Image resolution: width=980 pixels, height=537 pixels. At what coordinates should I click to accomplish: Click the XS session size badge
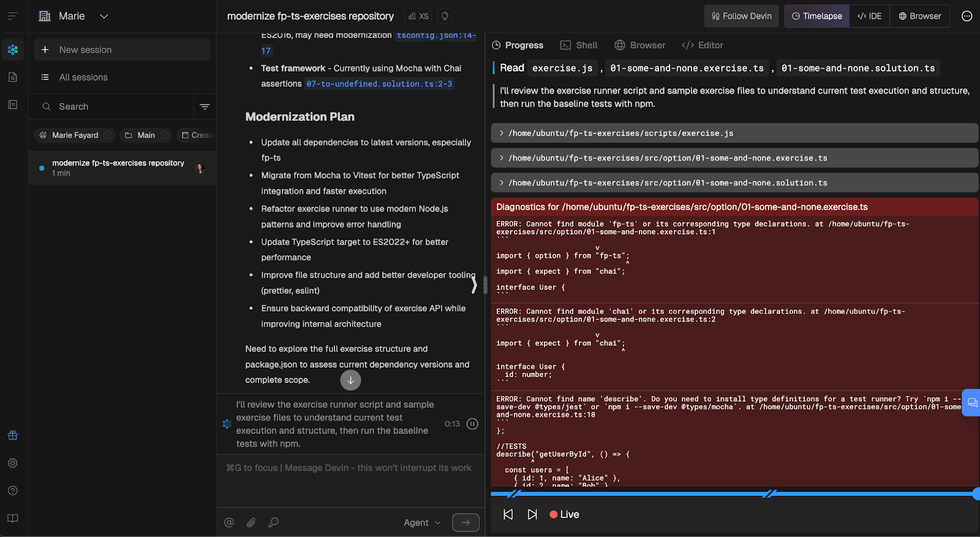(x=418, y=16)
